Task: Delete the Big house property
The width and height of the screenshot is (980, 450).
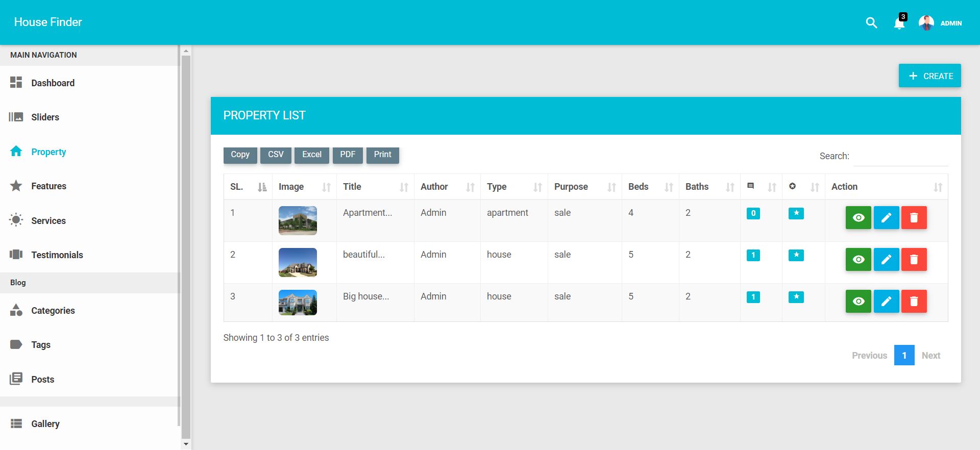Action: (x=914, y=302)
